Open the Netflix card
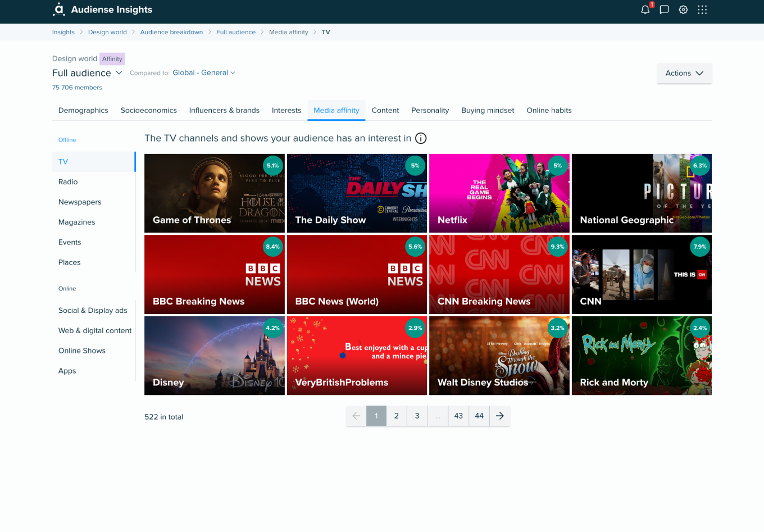 point(499,193)
